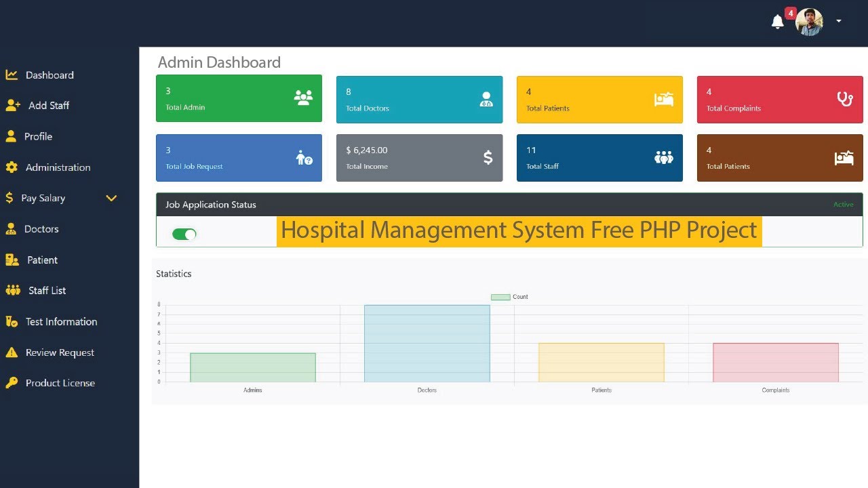Click the red Total Complaints card
Viewport: 868px width, 488px height.
coord(780,99)
